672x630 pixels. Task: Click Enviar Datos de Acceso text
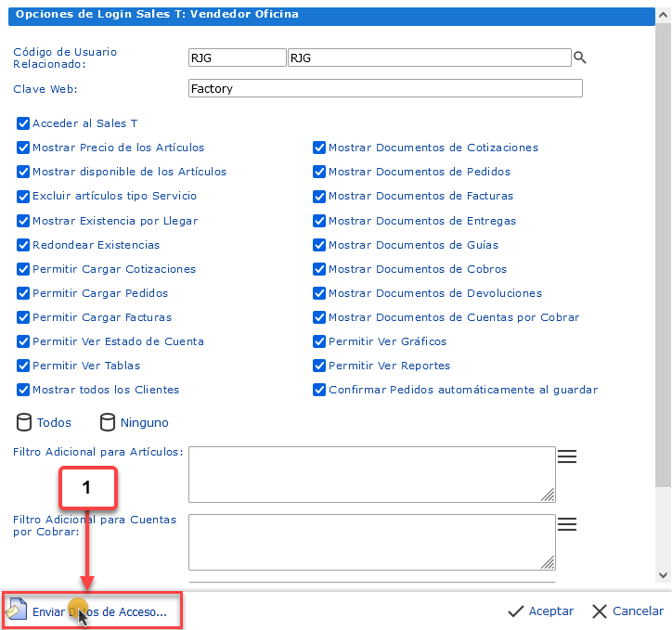(99, 612)
